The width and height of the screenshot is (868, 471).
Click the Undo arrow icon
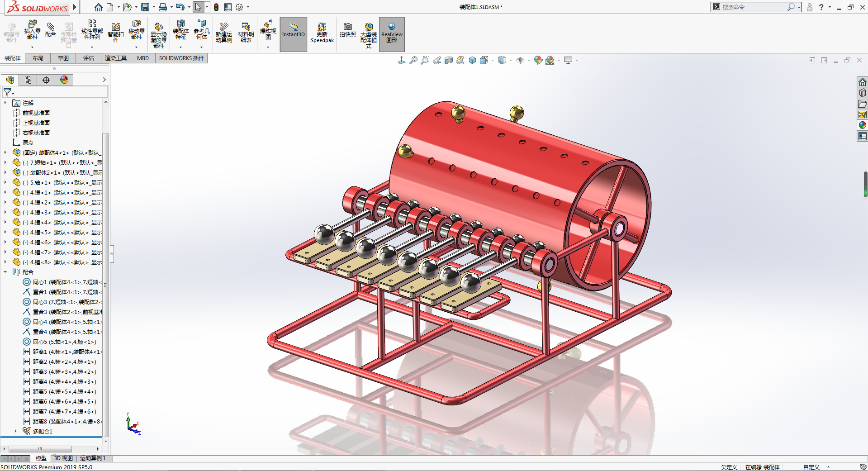[x=180, y=7]
